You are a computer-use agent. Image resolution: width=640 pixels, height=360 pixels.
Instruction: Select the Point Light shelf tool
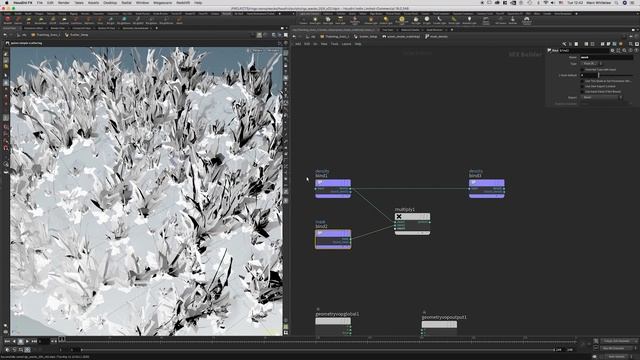[315, 20]
